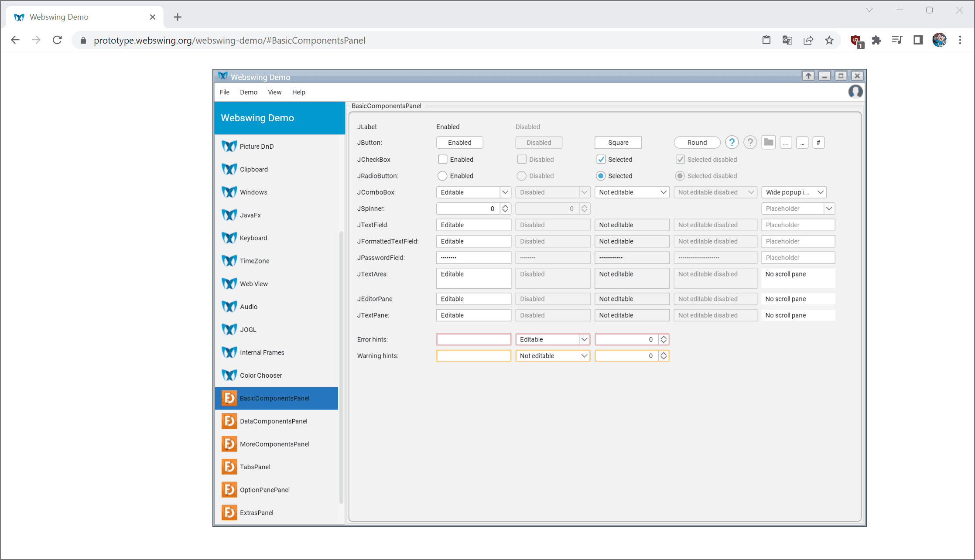Expand the Wide popup combo box
975x560 pixels.
click(820, 192)
